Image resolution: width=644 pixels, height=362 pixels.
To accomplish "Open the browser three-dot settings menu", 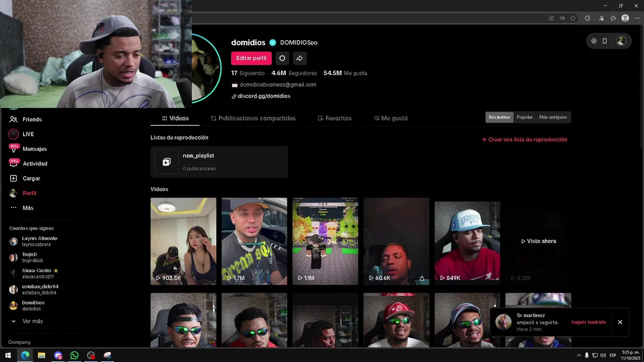I will click(x=637, y=18).
